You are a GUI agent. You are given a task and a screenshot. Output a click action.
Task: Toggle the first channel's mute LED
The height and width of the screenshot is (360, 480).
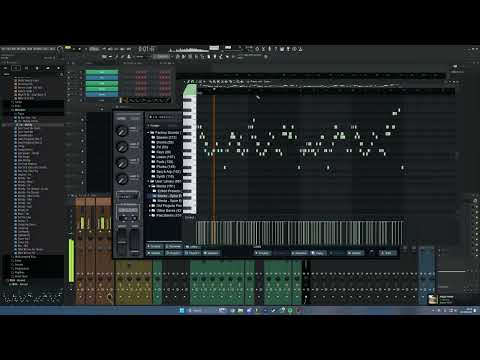click(70, 72)
